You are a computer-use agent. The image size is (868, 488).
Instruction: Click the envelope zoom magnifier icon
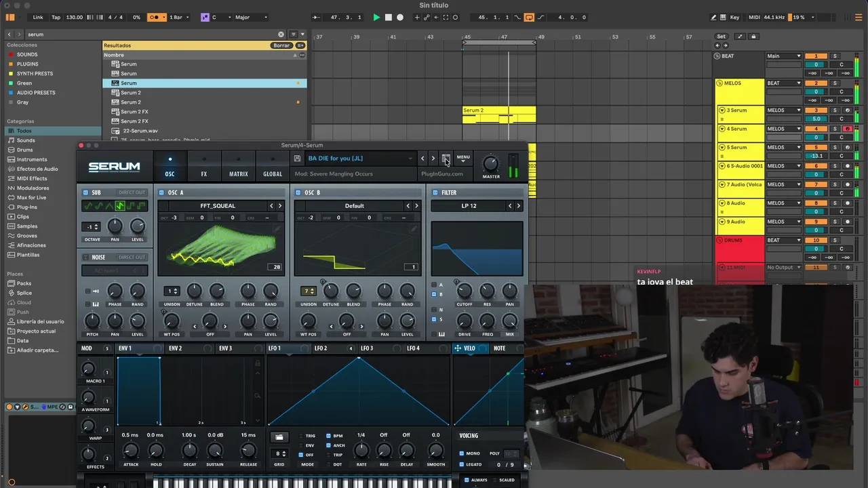click(x=257, y=395)
